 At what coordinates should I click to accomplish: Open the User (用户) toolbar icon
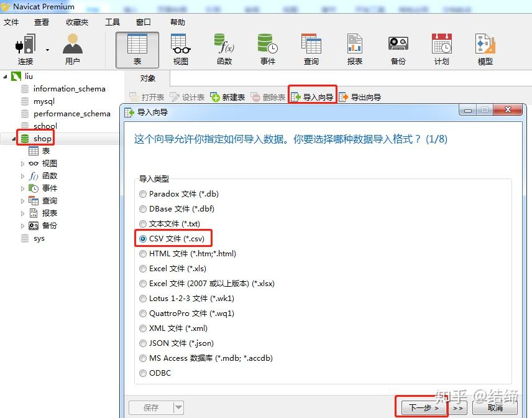[x=72, y=49]
